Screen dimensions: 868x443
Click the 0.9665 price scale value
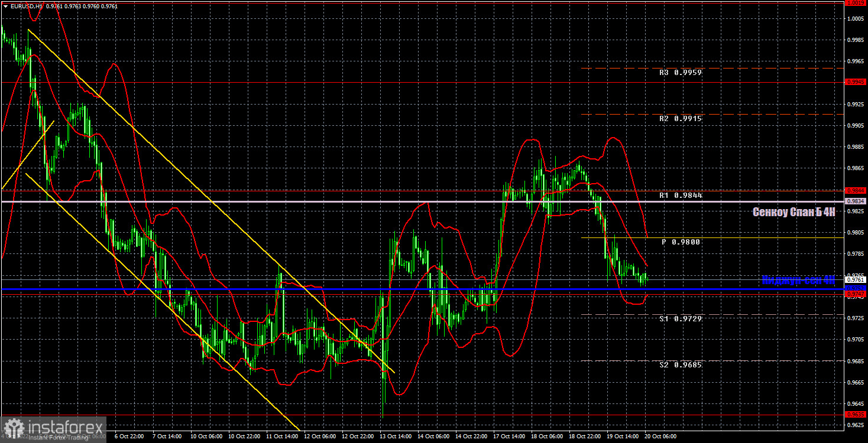coord(856,382)
